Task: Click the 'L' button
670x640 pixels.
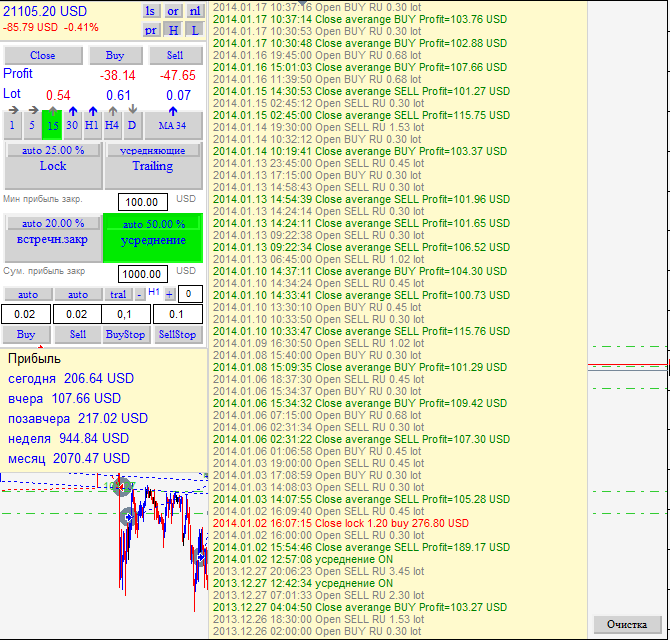Action: coord(195,30)
